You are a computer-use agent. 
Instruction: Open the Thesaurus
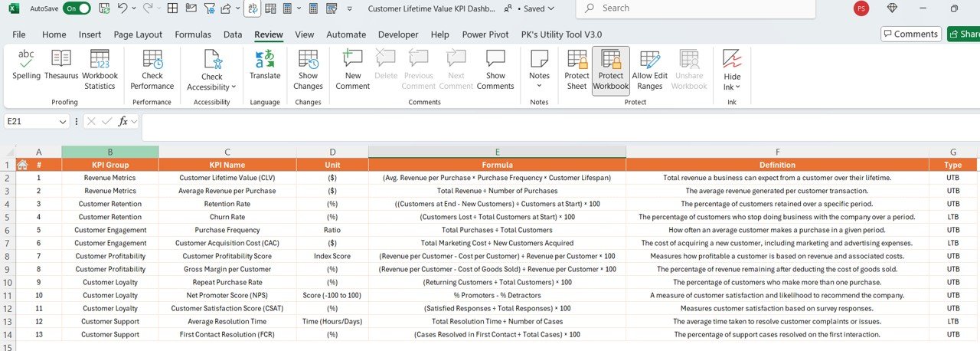[61, 64]
